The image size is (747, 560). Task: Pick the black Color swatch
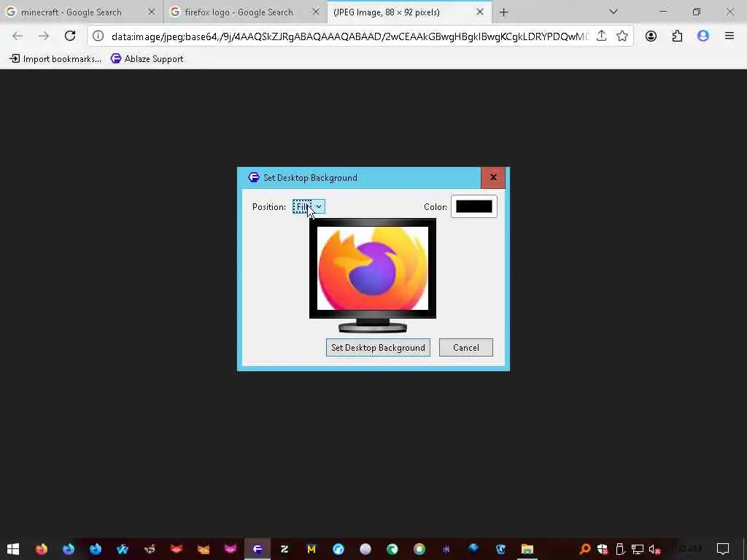(474, 206)
